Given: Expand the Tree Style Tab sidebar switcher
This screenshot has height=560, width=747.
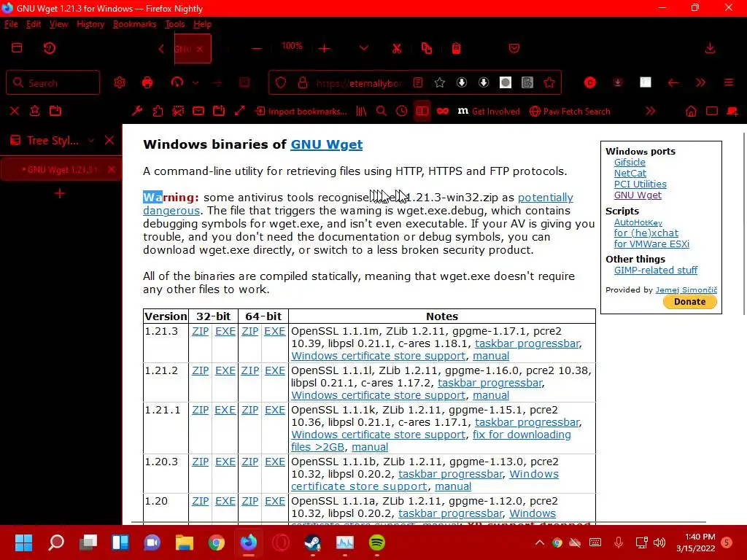Looking at the screenshot, I should coord(91,141).
